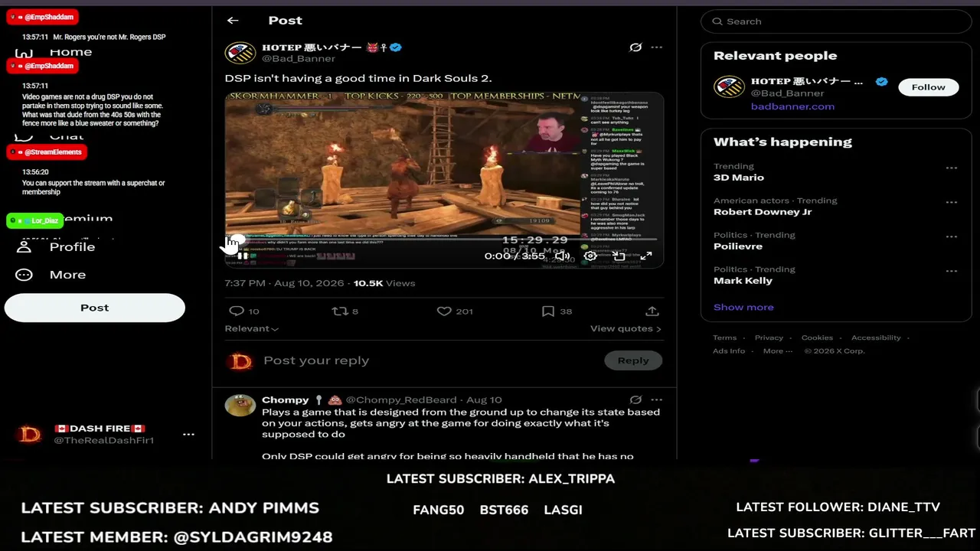Click the Grok icon on Chompy's reply
980x551 pixels.
[635, 399]
